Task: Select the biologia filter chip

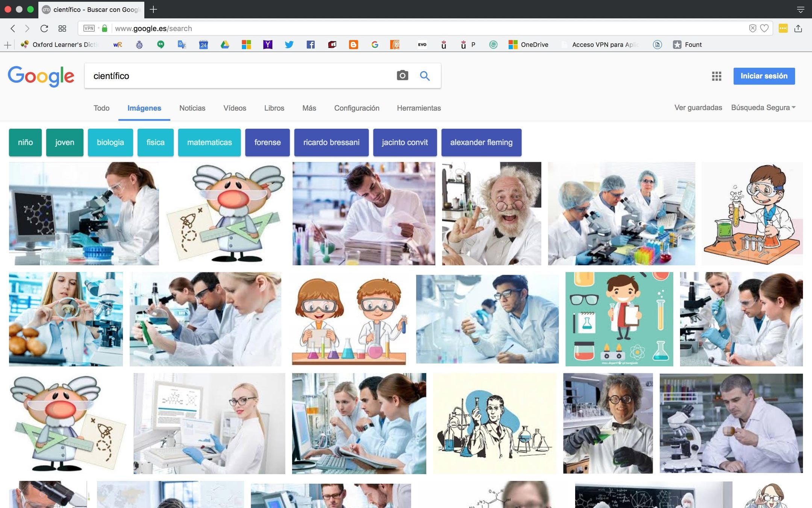Action: pyautogui.click(x=110, y=142)
